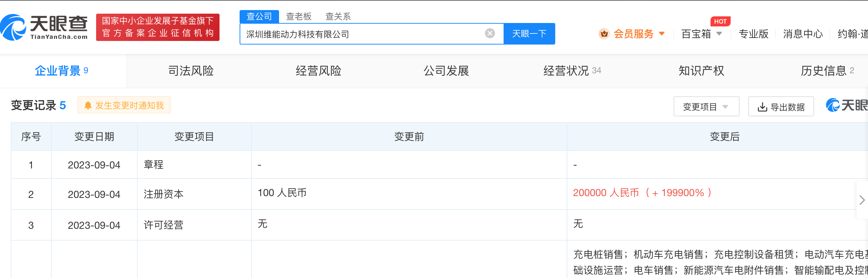The image size is (868, 278).
Task: Select the 经营状况 tab
Action: [566, 71]
